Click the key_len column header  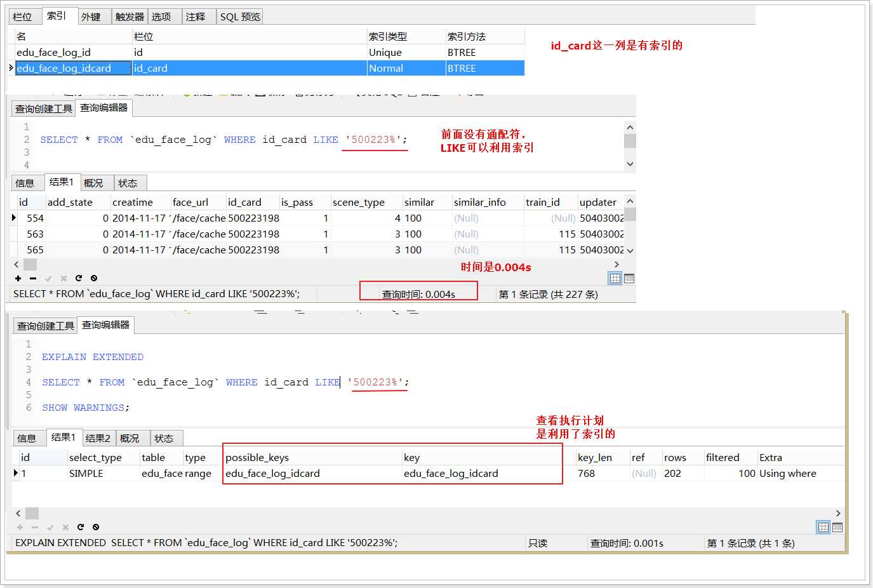tap(602, 457)
